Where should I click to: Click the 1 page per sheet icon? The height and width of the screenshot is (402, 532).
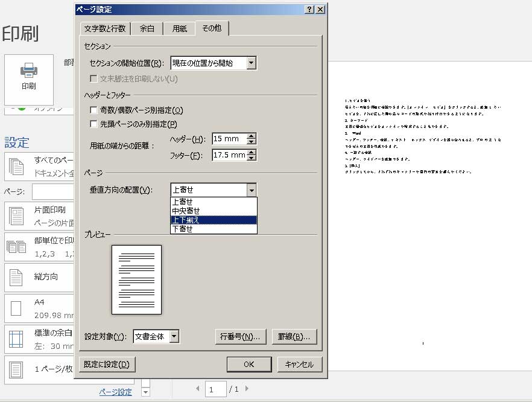16,369
